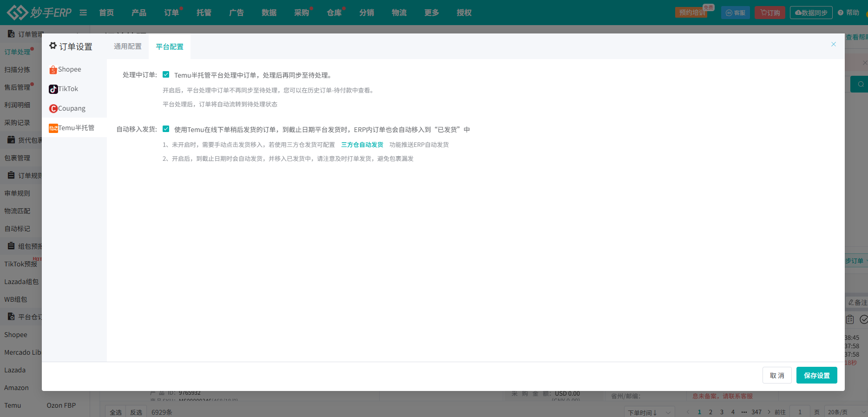This screenshot has height=417, width=868.
Task: Open the 三方仓自动发货 link
Action: pos(362,145)
